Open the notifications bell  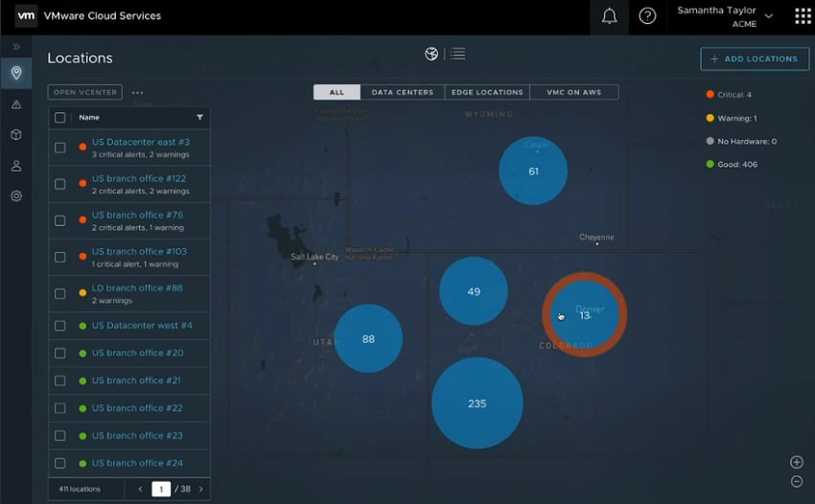[x=609, y=16]
